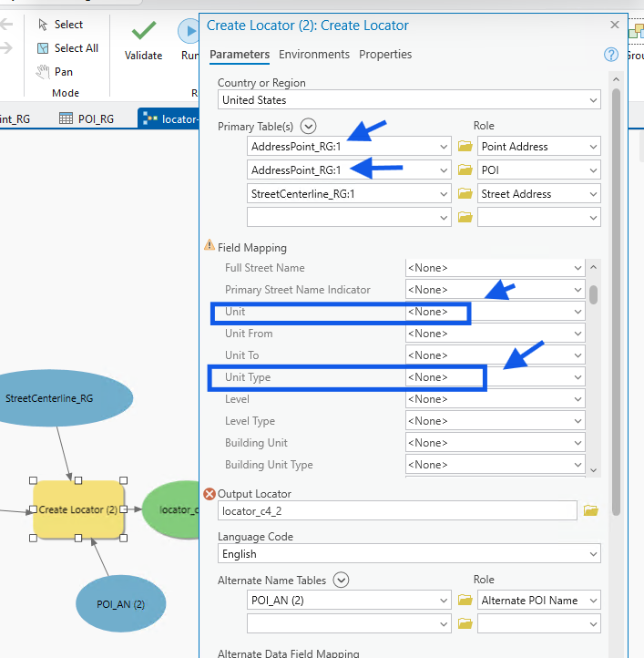Switch to the Properties tab

(x=385, y=55)
